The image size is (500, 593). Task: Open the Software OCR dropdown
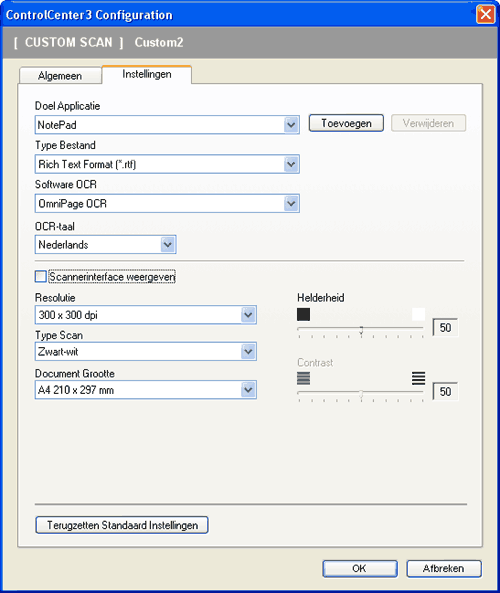tap(291, 203)
